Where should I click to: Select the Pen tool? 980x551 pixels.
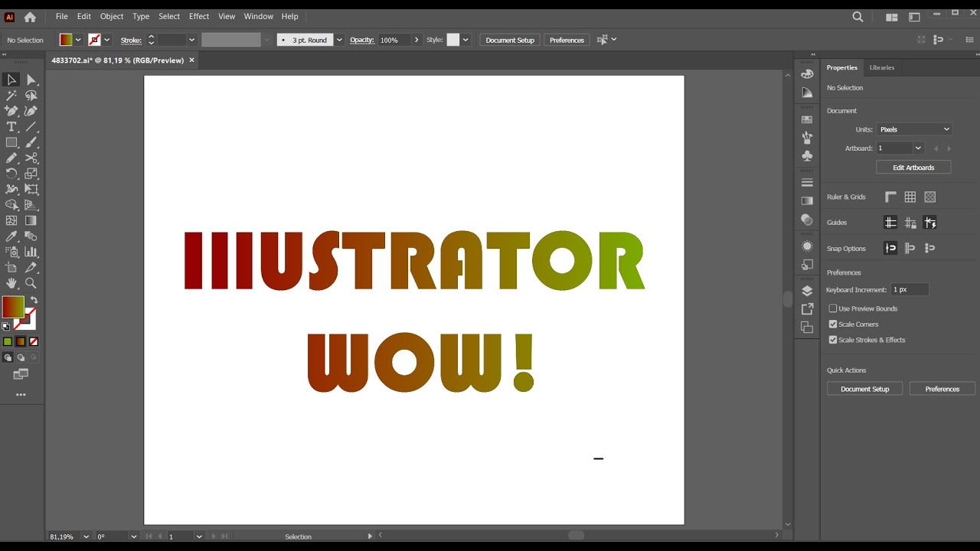[11, 111]
